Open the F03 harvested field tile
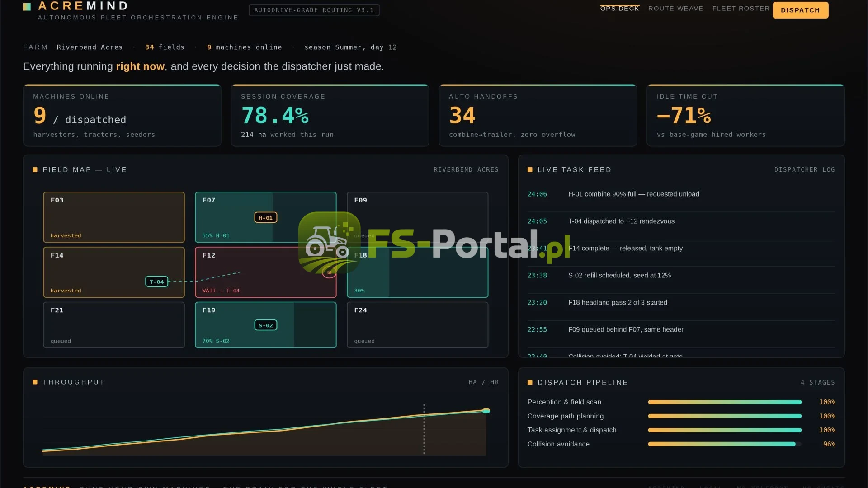The image size is (868, 488). [x=114, y=217]
